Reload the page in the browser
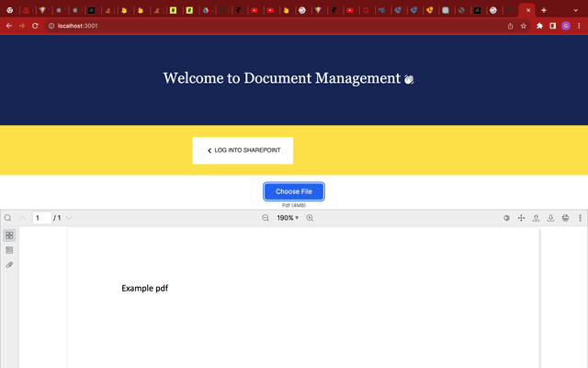588x368 pixels. tap(35, 26)
